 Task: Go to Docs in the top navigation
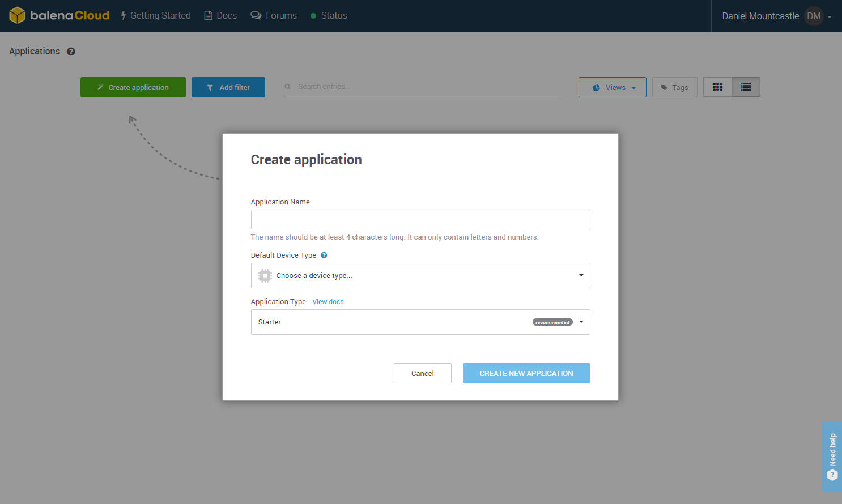coord(220,16)
